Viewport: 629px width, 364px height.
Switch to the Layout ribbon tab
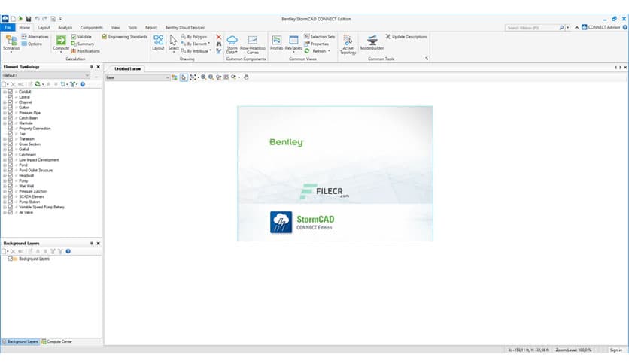[x=44, y=28]
